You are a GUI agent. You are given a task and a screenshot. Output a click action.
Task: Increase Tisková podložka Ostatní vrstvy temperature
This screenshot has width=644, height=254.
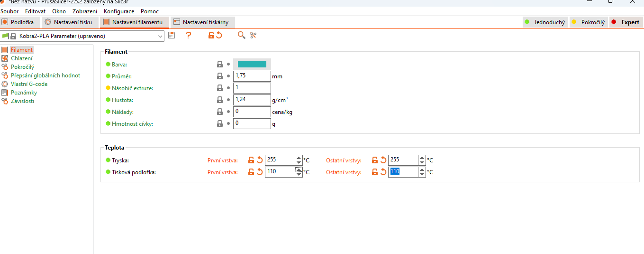(x=422, y=169)
